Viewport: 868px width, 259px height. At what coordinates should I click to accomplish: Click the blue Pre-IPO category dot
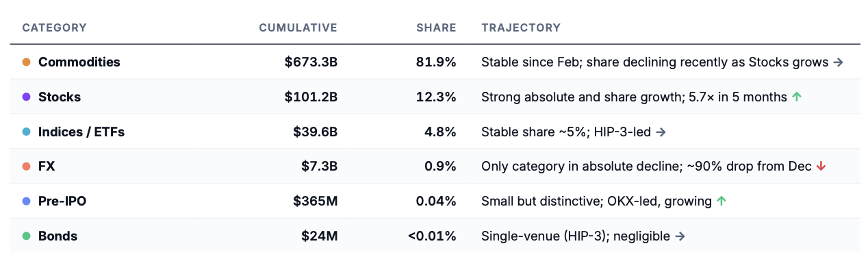(27, 201)
